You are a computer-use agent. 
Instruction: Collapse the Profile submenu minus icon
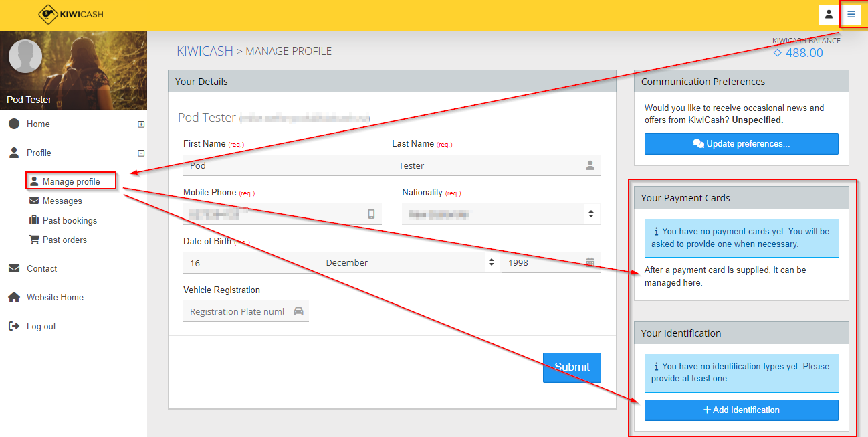(141, 153)
